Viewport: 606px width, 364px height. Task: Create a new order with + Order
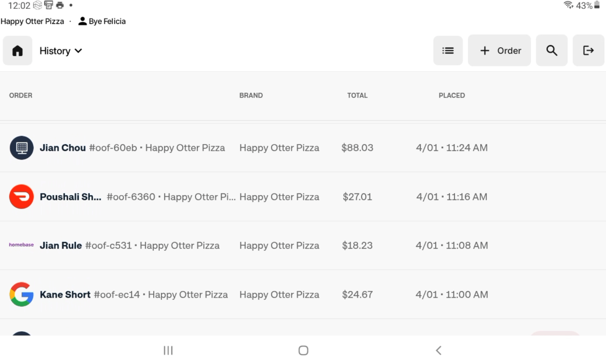[x=499, y=51]
